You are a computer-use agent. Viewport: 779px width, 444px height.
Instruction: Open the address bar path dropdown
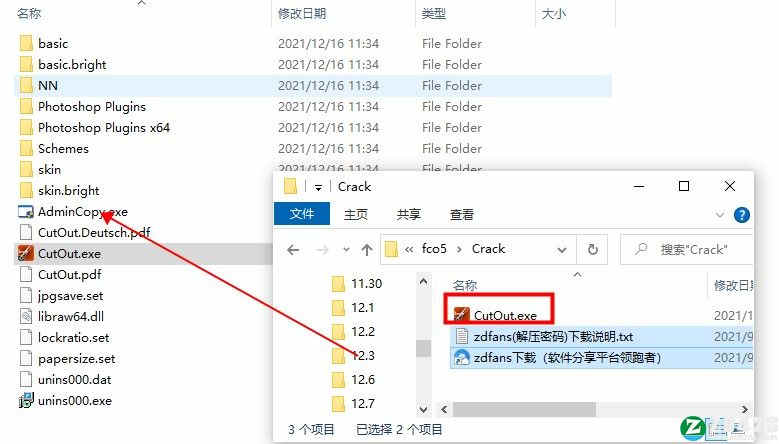coord(561,250)
